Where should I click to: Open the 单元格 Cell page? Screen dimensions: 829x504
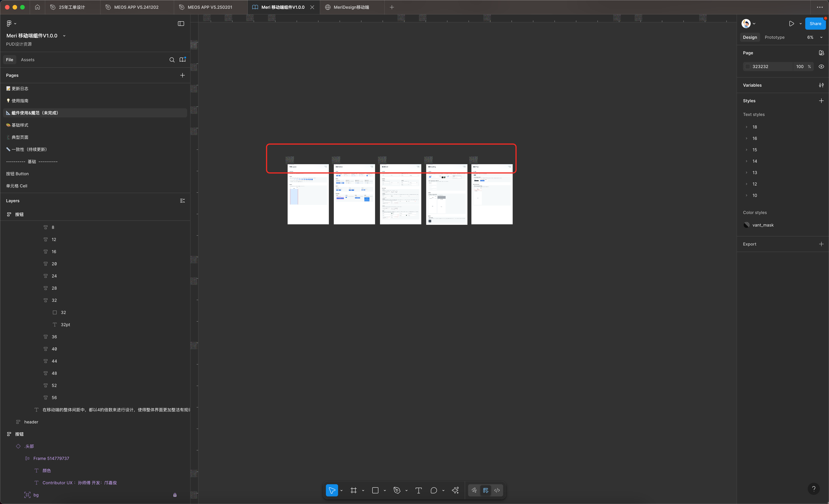coord(95,186)
